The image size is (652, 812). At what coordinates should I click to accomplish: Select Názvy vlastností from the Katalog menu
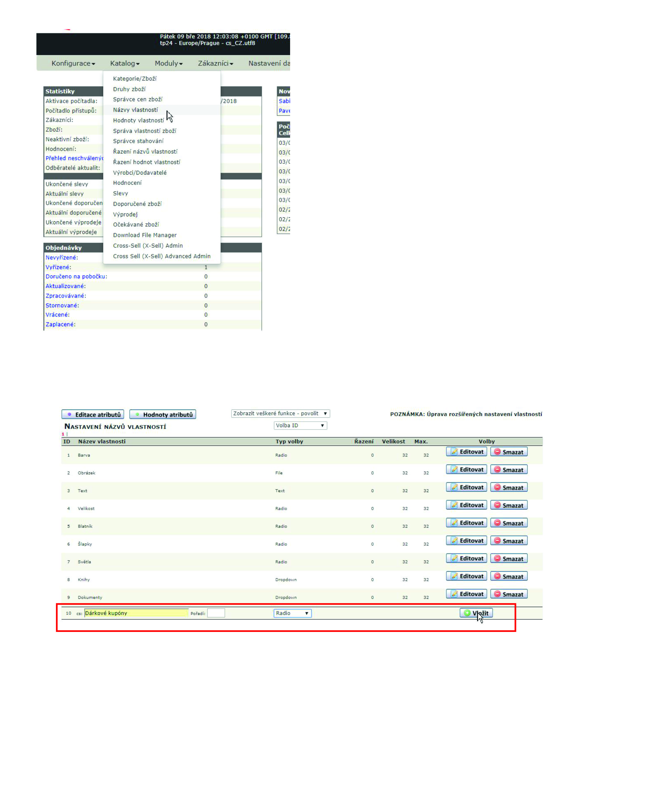(135, 110)
